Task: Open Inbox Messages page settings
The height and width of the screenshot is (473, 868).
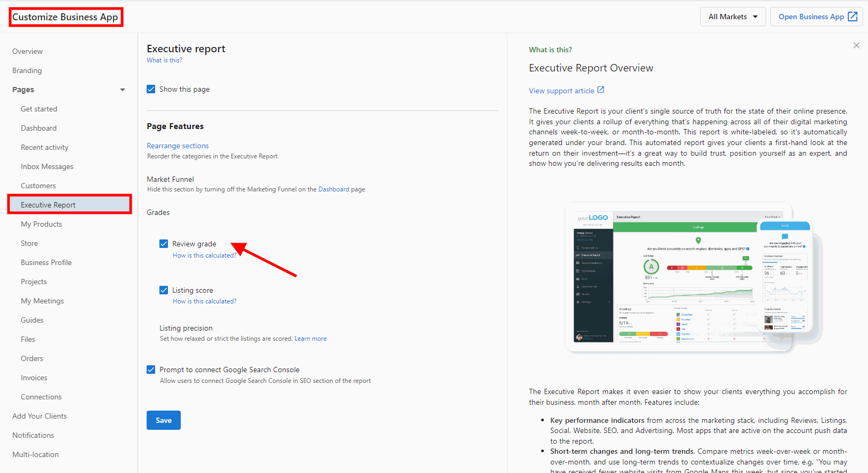Action: [47, 166]
